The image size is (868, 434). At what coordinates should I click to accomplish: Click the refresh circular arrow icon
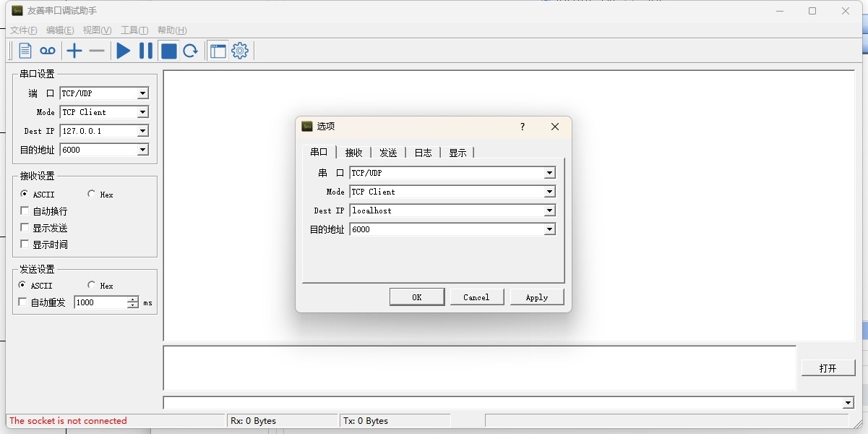(x=190, y=51)
